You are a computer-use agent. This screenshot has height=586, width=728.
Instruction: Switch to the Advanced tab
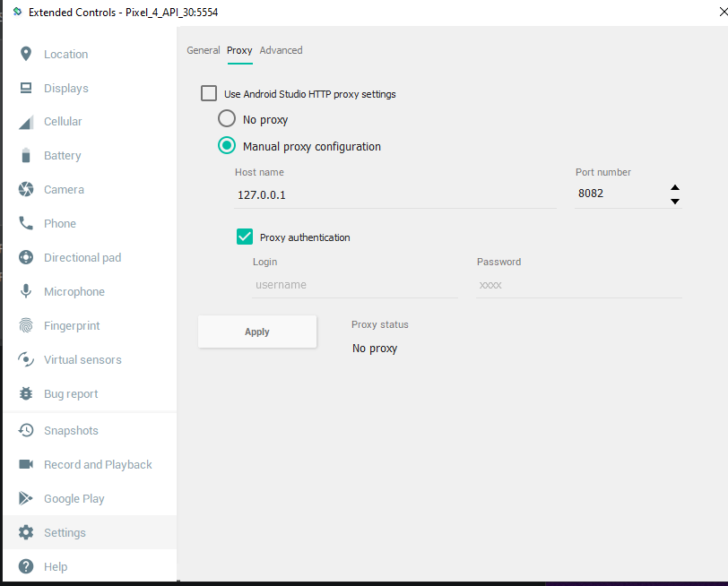point(281,51)
